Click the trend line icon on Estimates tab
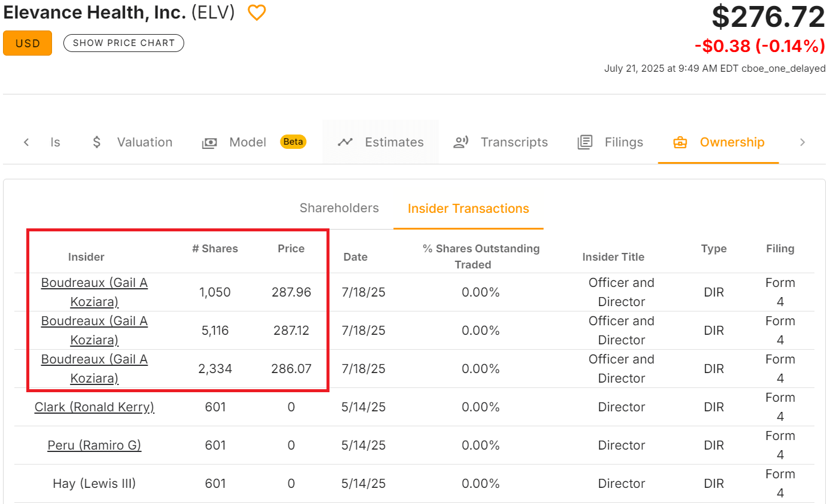The image size is (830, 504). pyautogui.click(x=344, y=142)
